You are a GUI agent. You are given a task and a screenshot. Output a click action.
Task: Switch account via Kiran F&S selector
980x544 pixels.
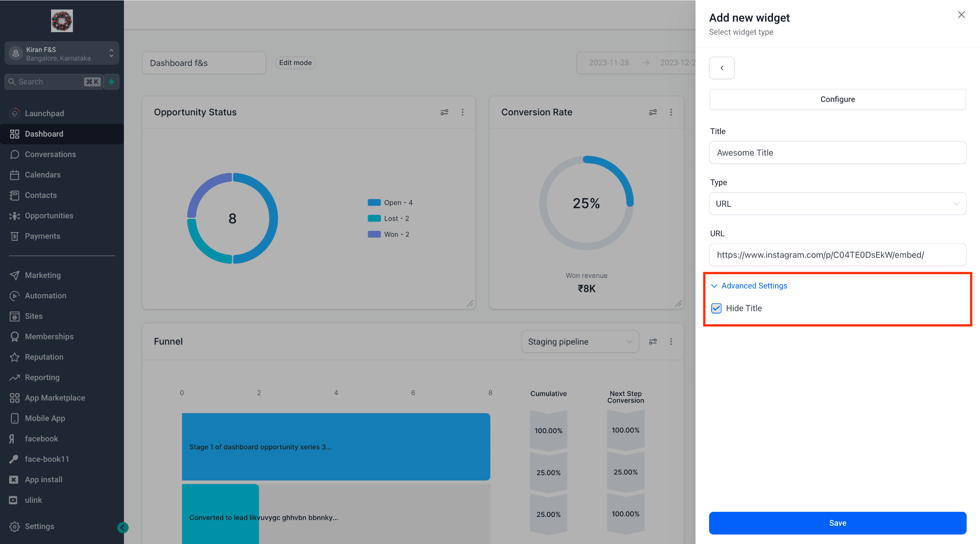(x=62, y=53)
